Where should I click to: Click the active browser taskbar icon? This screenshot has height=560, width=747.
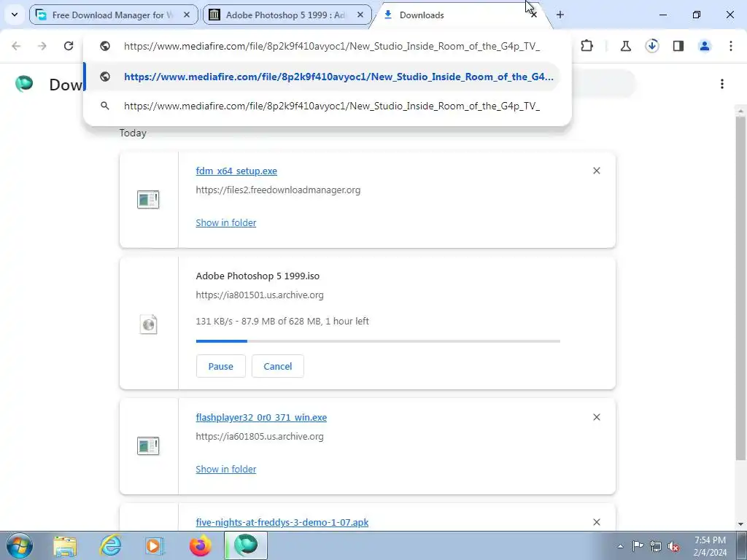245,545
